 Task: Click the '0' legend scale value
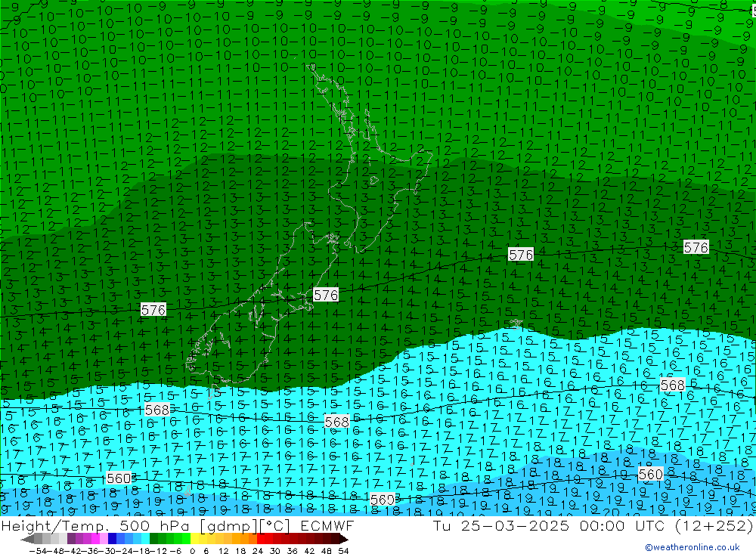(192, 550)
